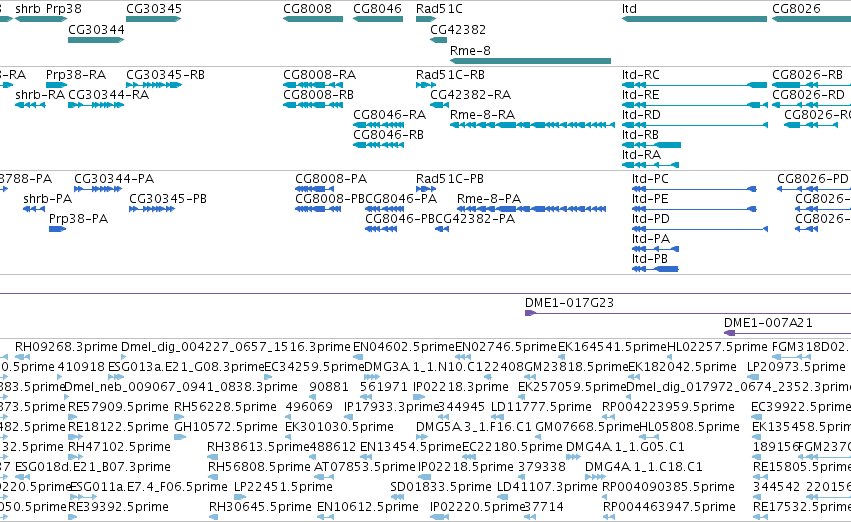Select the EN04602.5prime EST
The image size is (851, 522).
[x=358, y=357]
